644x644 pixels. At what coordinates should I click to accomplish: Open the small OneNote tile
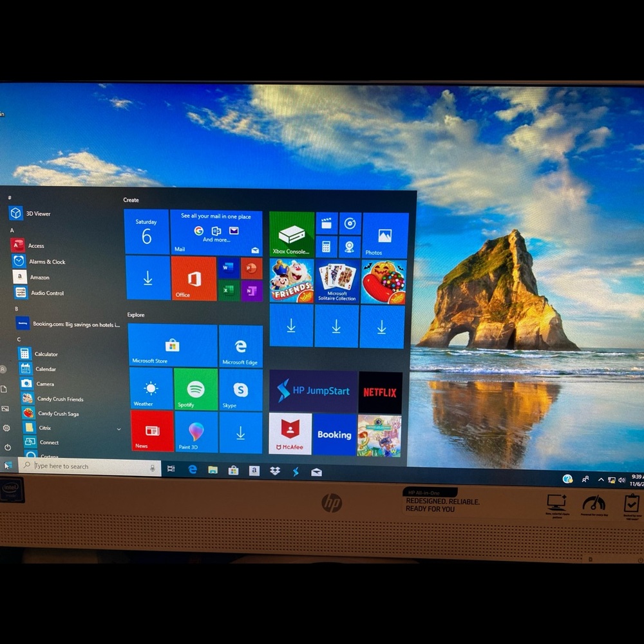tap(251, 291)
